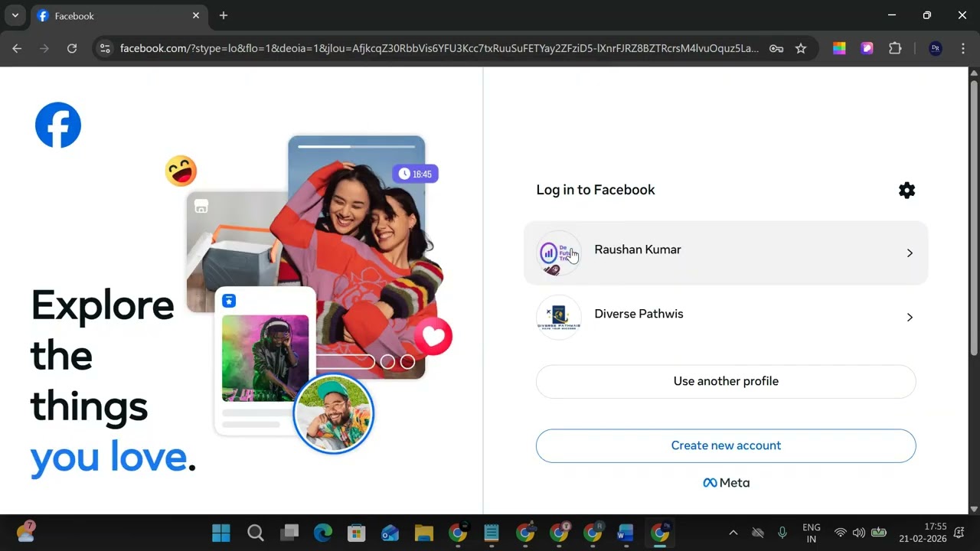Open saved passwords key icon
This screenshot has height=551, width=980.
pos(776,48)
